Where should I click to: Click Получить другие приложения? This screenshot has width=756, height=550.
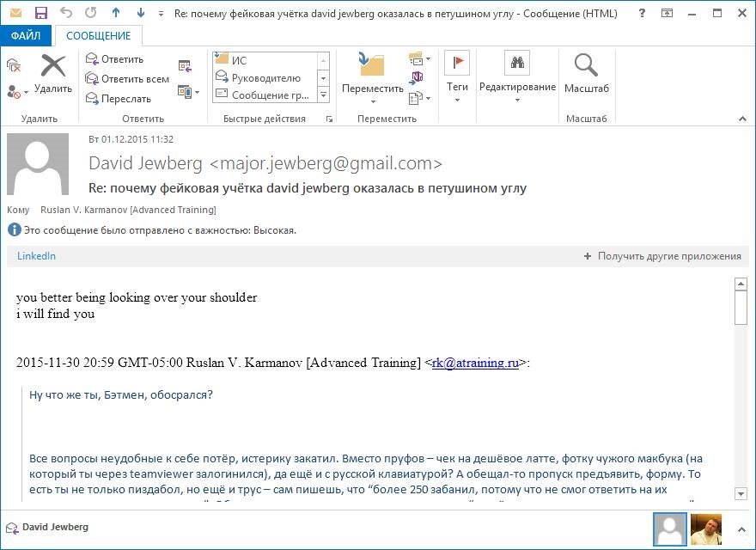click(x=662, y=256)
